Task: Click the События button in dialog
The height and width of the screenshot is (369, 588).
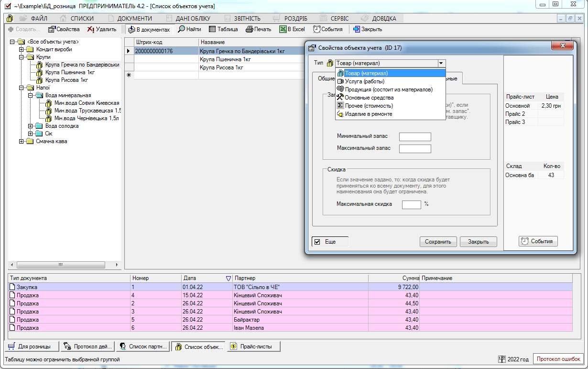Action: pos(538,241)
